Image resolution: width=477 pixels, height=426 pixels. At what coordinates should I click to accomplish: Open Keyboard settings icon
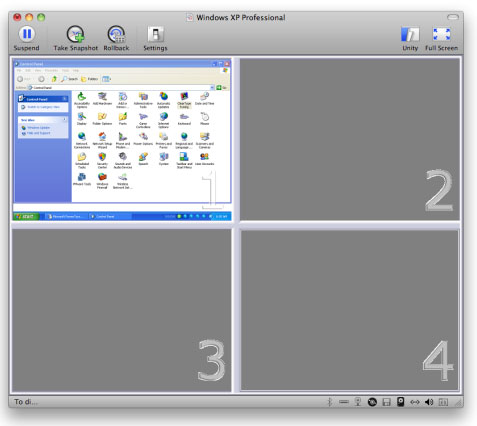click(x=184, y=119)
